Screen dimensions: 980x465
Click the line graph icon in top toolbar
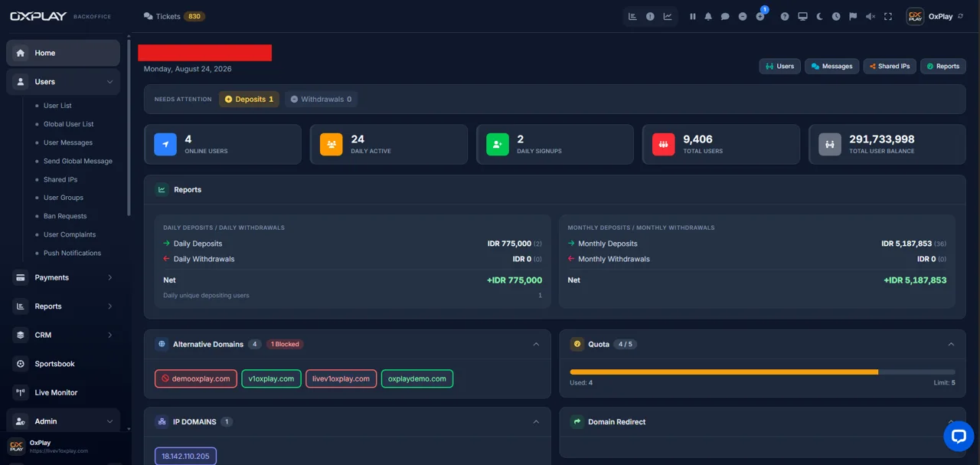click(x=668, y=16)
